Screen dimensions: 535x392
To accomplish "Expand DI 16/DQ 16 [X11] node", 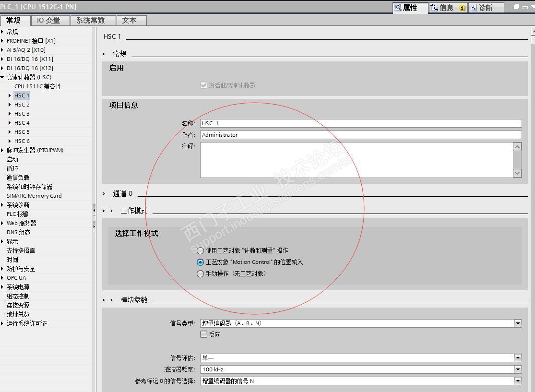I will pyautogui.click(x=2, y=59).
